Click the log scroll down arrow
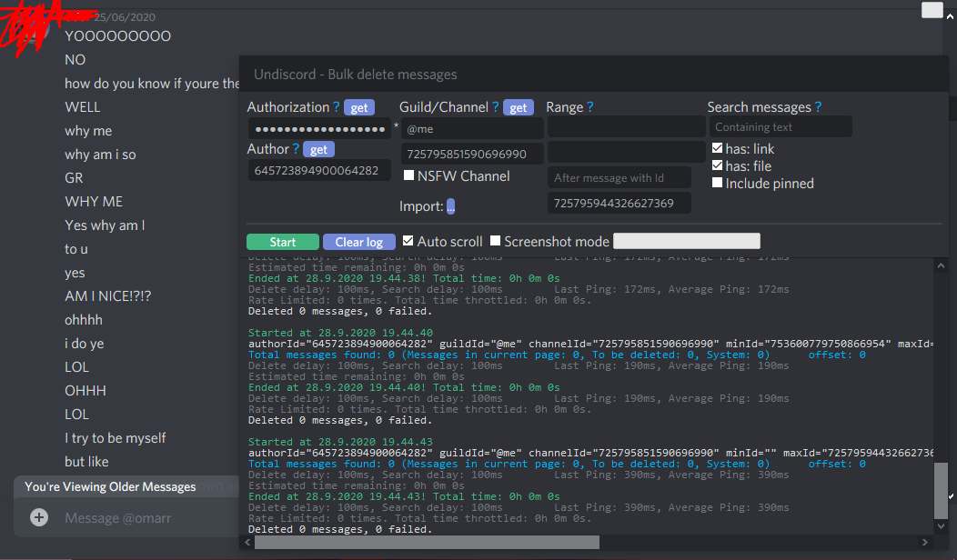The height and width of the screenshot is (560, 957). pyautogui.click(x=942, y=525)
